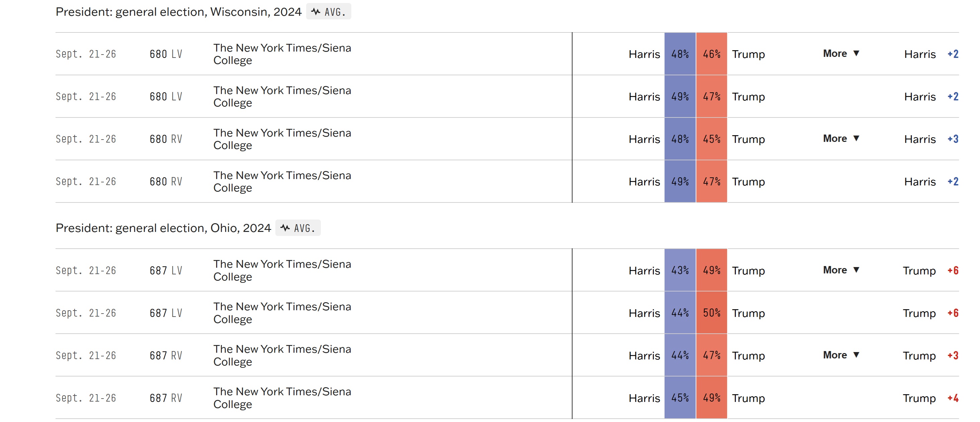Click the blue Harris 45% cell in Ohio
This screenshot has width=980, height=422.
click(680, 398)
